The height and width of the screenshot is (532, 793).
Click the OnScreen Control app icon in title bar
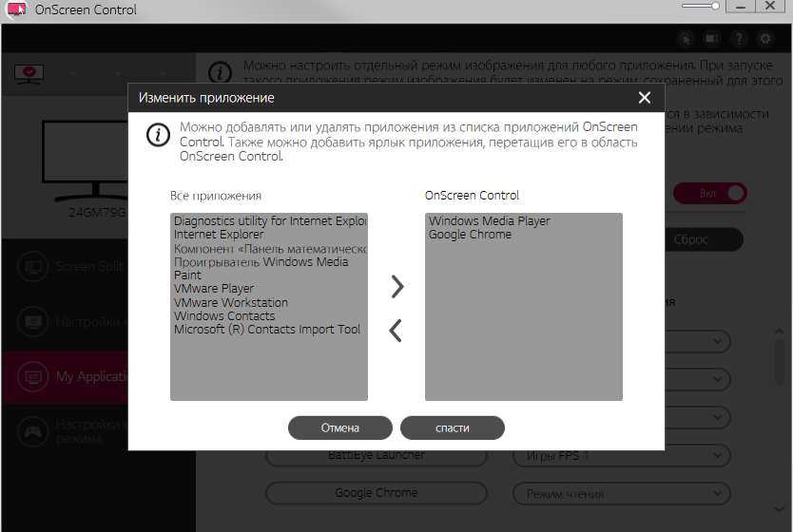[x=15, y=9]
